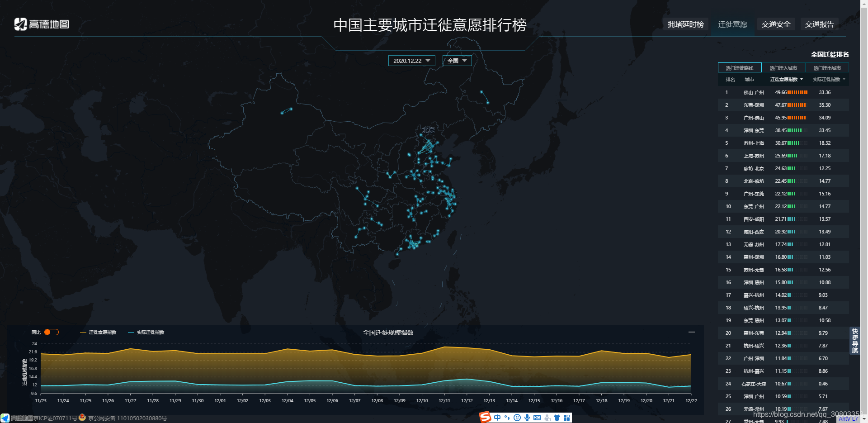
Task: Select ranking row 咸阳-西安
Action: click(x=783, y=232)
